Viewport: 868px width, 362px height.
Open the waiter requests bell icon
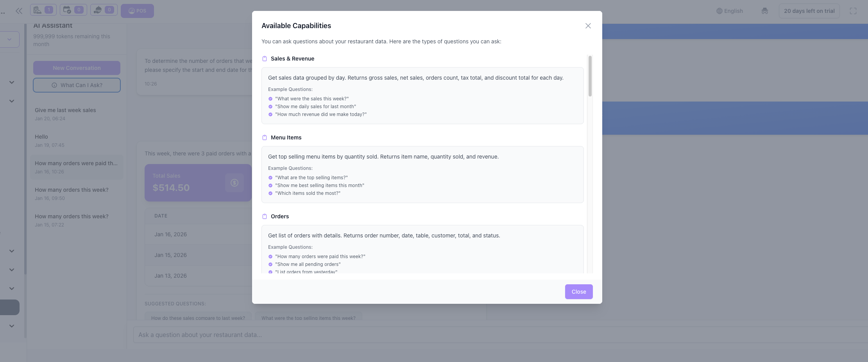pos(104,10)
